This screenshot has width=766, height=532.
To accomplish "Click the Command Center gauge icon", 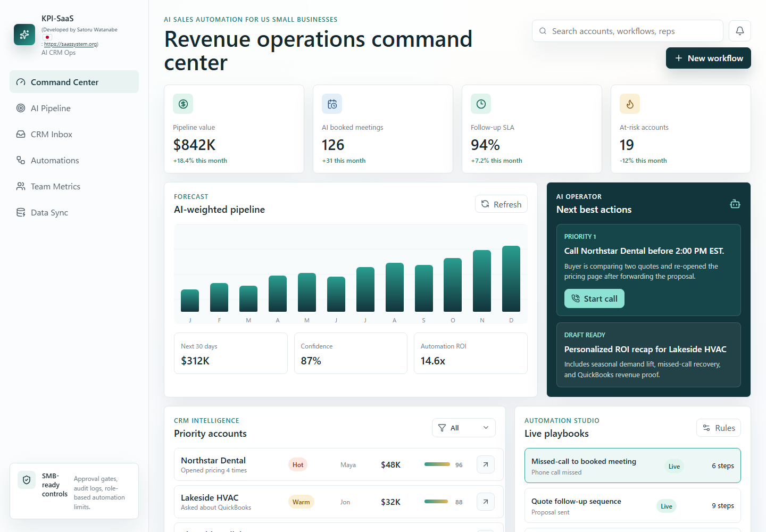I will point(21,82).
